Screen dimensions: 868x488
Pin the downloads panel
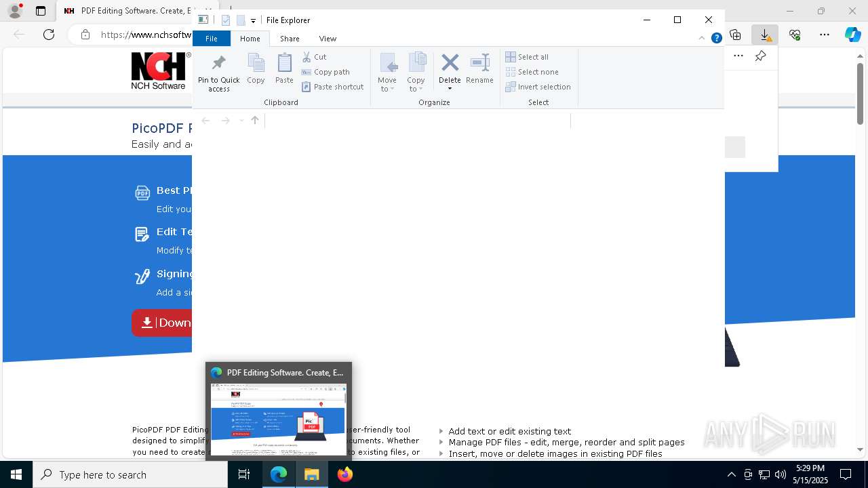pos(761,56)
